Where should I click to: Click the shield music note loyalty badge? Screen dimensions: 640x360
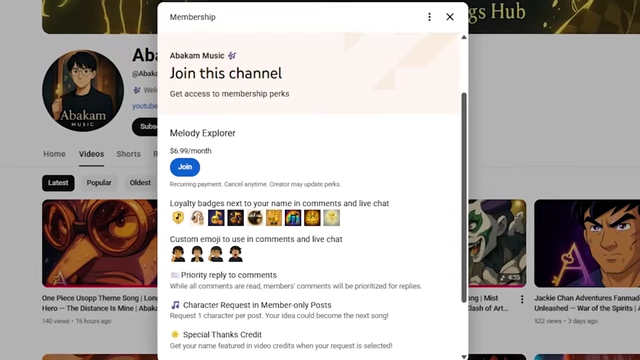coord(178,218)
